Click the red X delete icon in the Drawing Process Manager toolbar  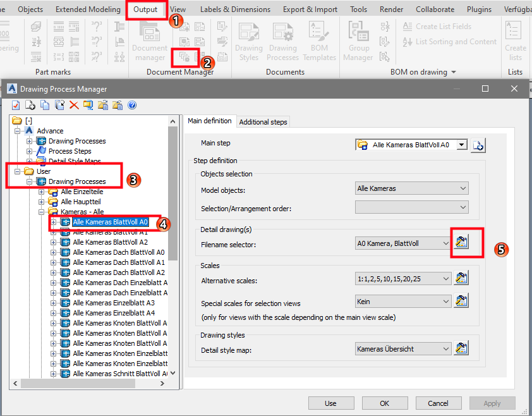(74, 106)
